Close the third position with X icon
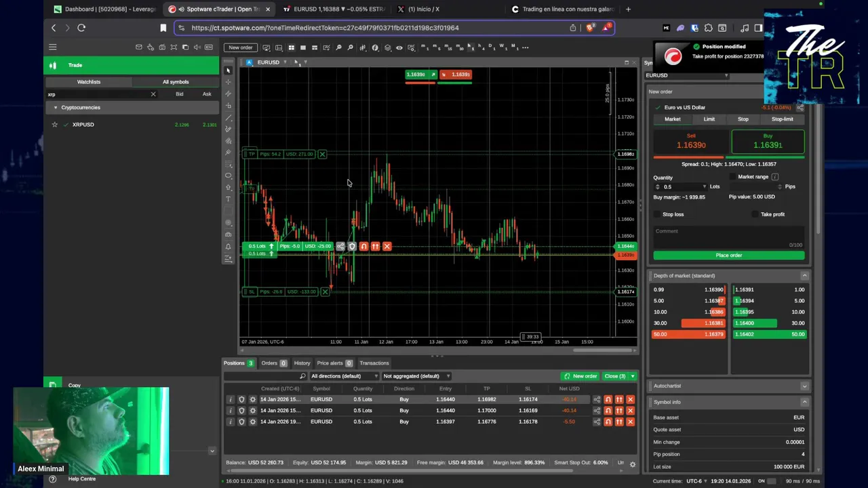Screen dimensions: 868x488 tap(630, 422)
